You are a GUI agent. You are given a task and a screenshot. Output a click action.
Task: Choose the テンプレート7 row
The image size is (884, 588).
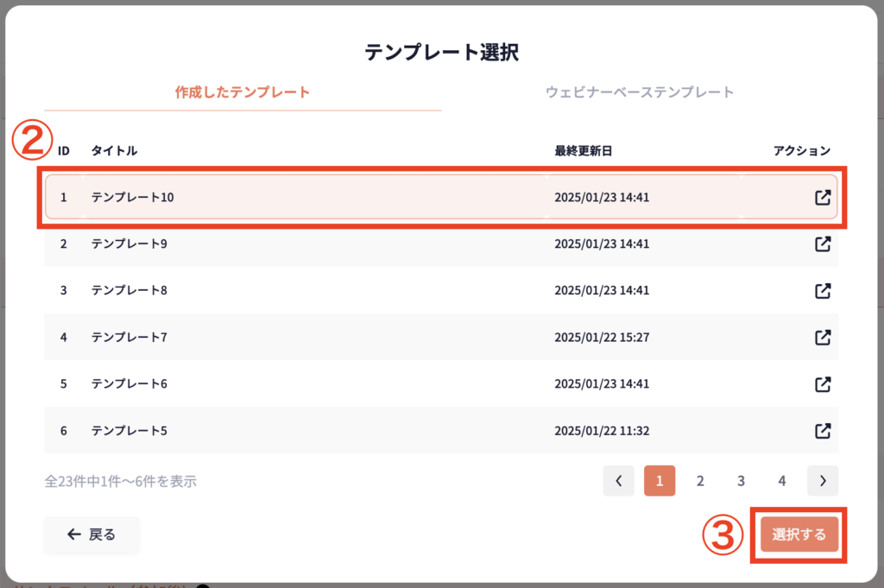(x=345, y=337)
